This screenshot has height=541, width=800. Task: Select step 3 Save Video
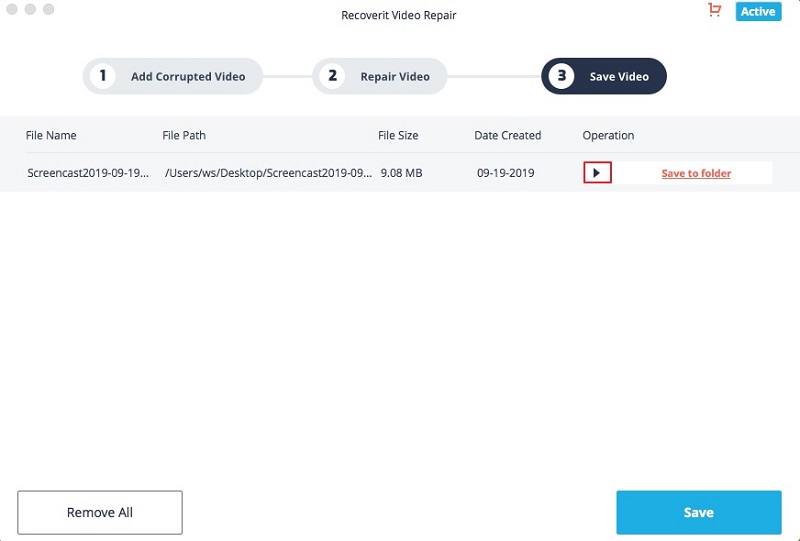[x=604, y=76]
